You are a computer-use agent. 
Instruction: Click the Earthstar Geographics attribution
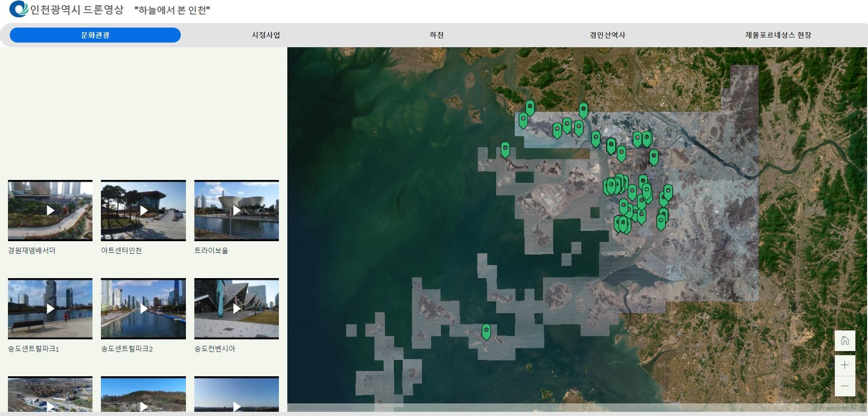(x=321, y=408)
